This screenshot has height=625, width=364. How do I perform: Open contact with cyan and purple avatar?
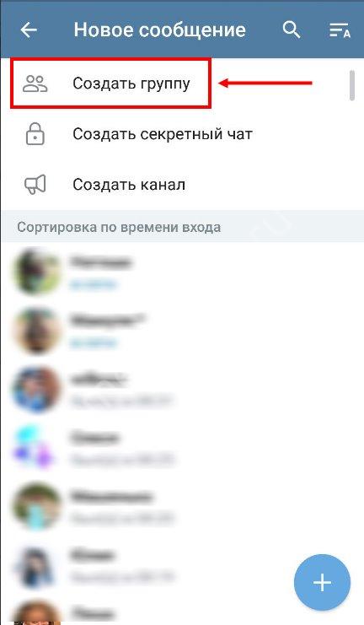(x=182, y=448)
